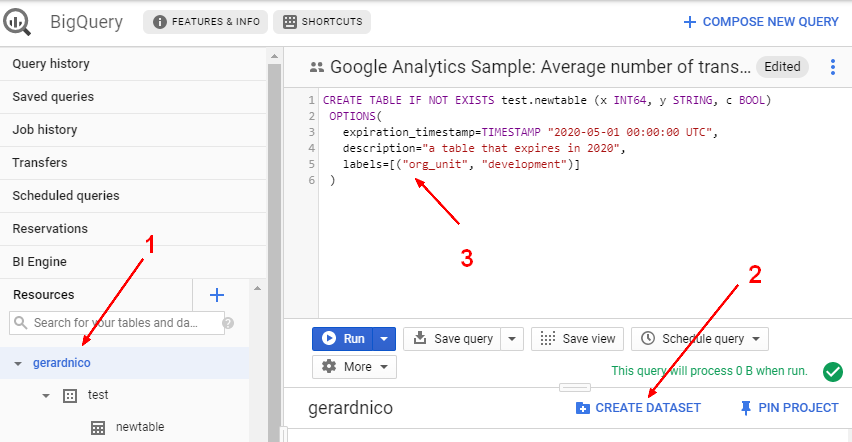Collapse the test dataset node

pos(45,395)
